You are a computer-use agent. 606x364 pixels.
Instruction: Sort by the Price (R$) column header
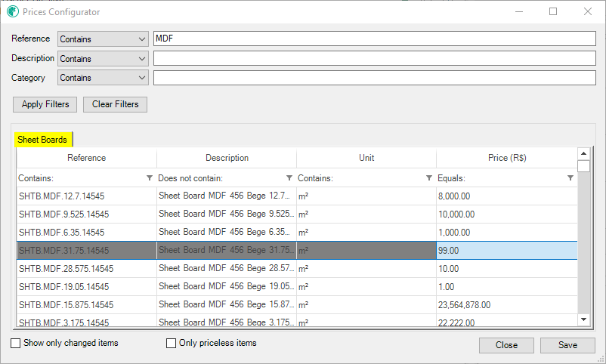(x=507, y=158)
